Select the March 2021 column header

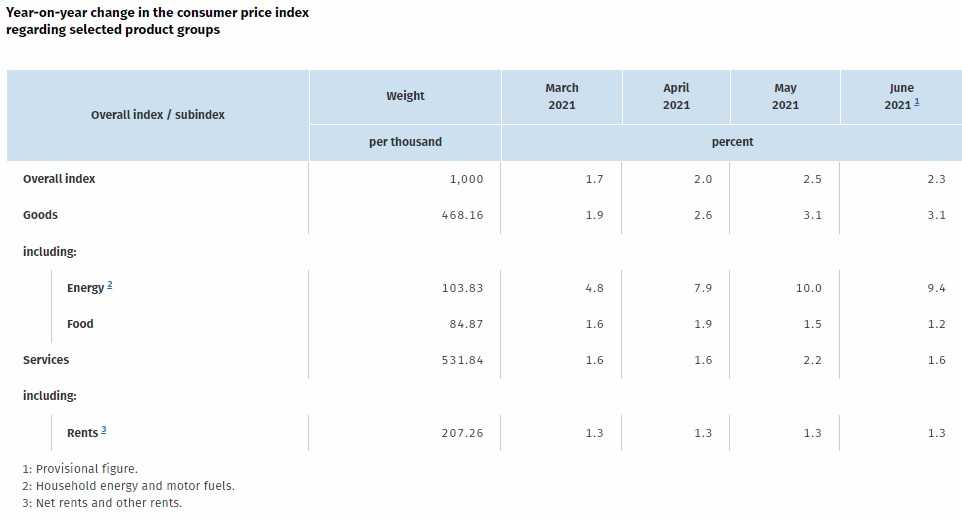tap(561, 96)
